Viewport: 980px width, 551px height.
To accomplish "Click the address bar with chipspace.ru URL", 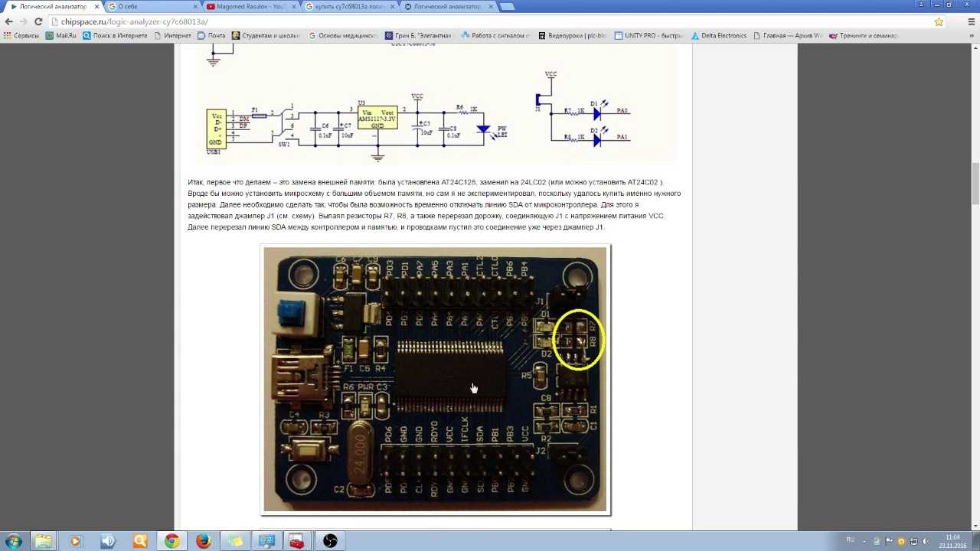I will tap(490, 21).
